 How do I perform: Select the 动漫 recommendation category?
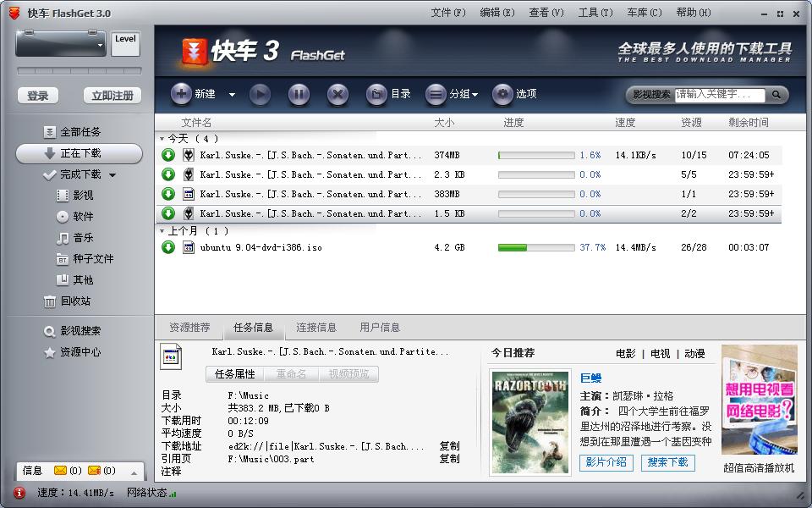click(694, 354)
